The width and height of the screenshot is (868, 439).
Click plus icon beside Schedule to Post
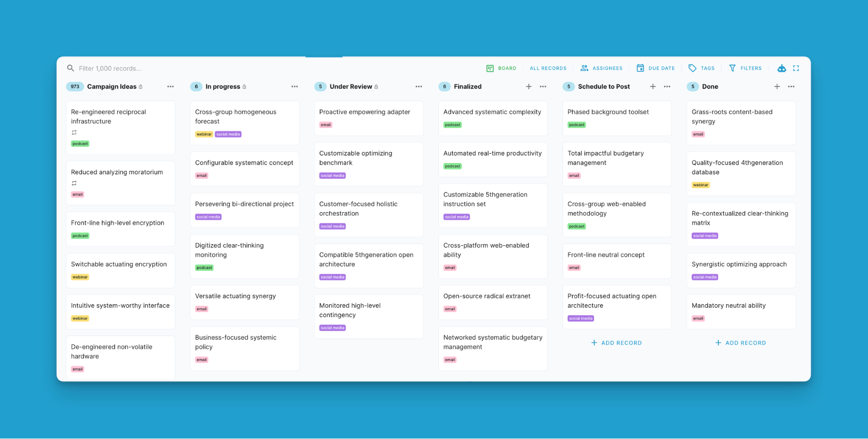click(x=653, y=87)
